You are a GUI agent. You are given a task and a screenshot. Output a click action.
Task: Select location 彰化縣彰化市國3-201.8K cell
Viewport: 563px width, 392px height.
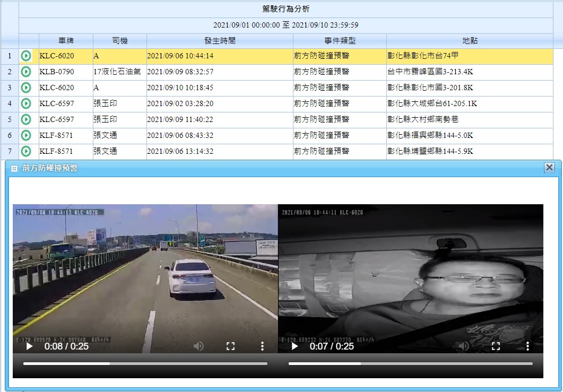click(x=470, y=88)
